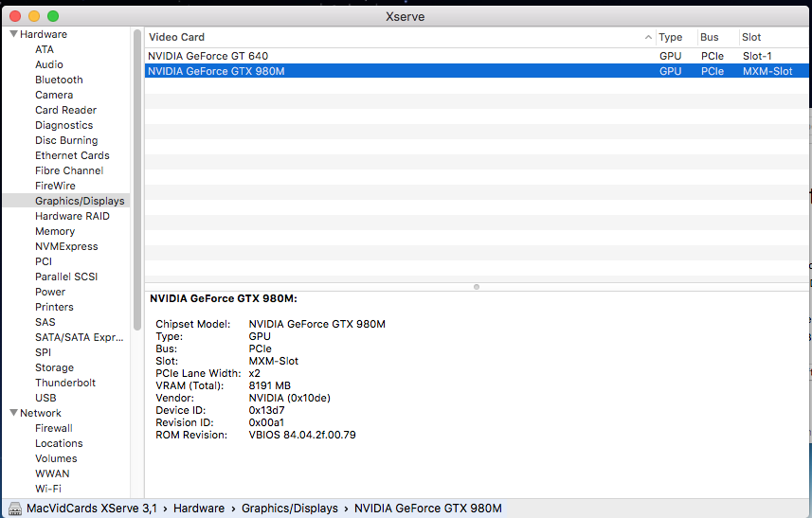
Task: Select Diagnostics in the sidebar
Action: pyautogui.click(x=64, y=125)
